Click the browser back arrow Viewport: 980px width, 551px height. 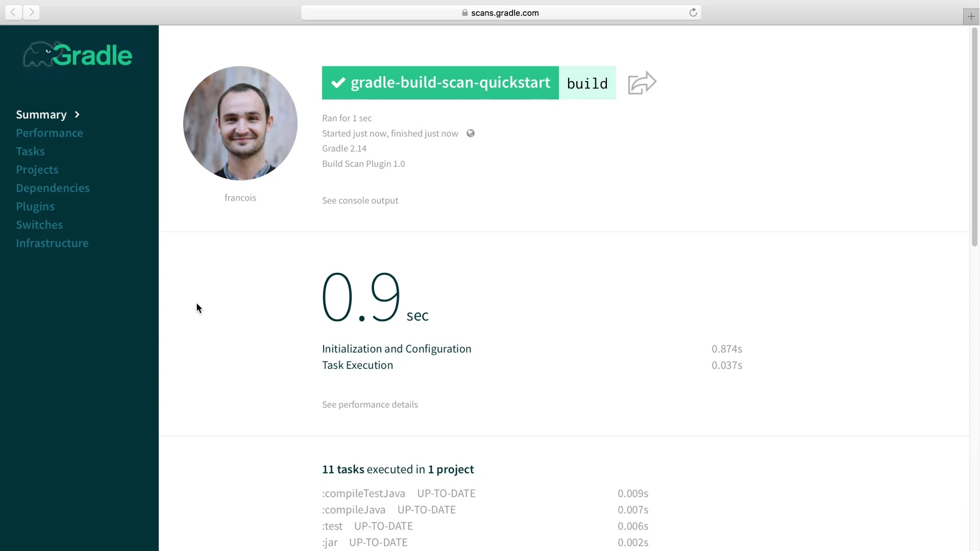tap(13, 12)
